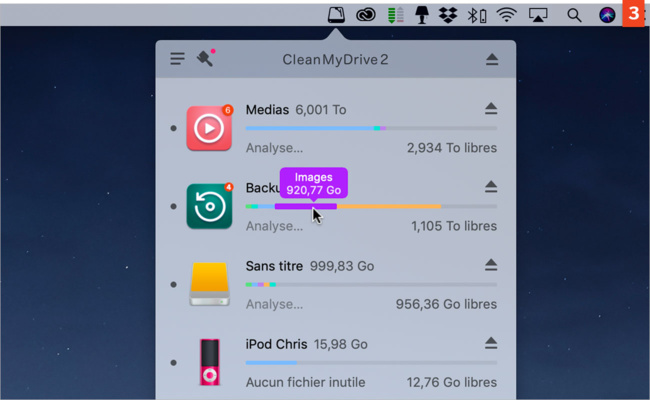Image resolution: width=650 pixels, height=400 pixels.
Task: Open Spotlight search in menu bar
Action: (574, 15)
